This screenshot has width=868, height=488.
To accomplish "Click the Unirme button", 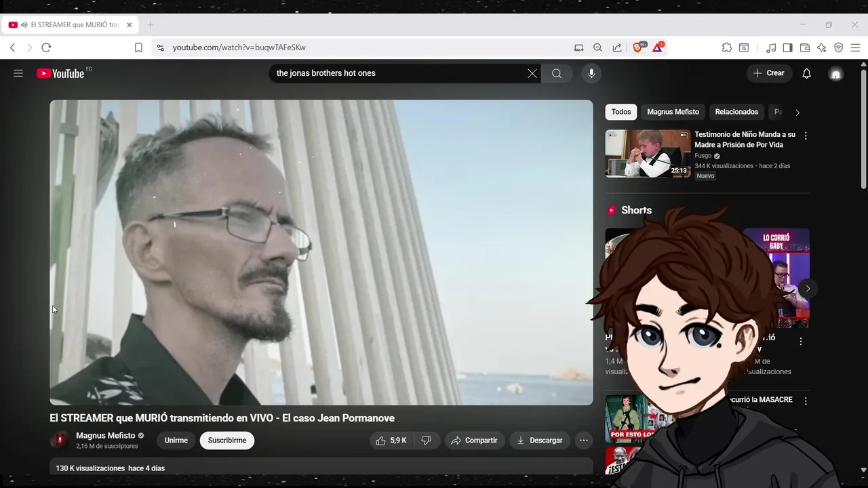I will tap(176, 441).
